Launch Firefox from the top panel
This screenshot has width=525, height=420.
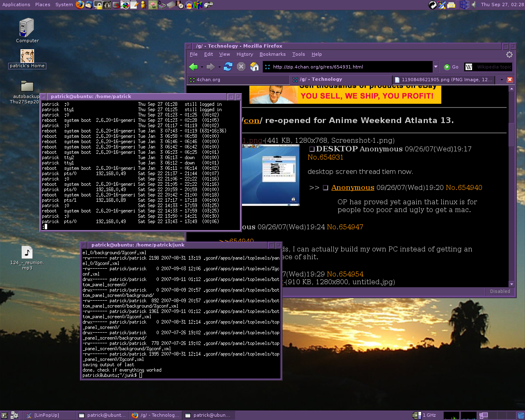click(80, 5)
